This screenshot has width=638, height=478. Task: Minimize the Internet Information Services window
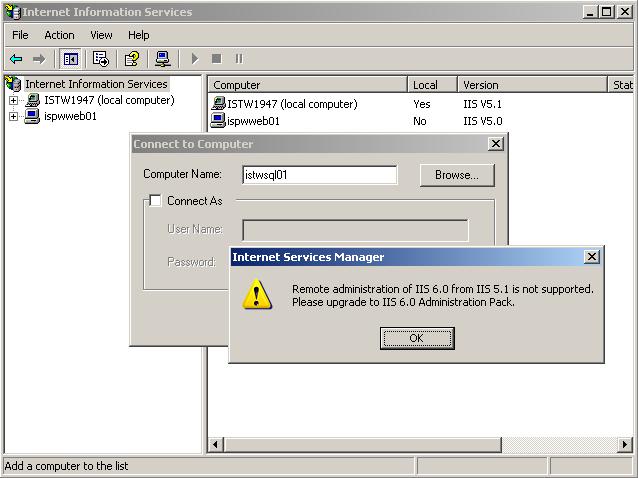pos(590,12)
